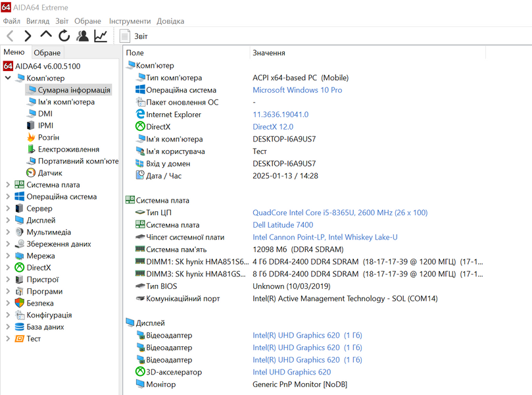Click the Електроживлення battery icon
The image size is (532, 395).
[x=31, y=149]
